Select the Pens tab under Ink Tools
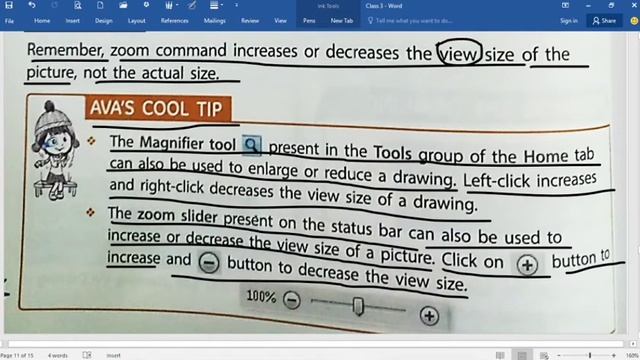 pyautogui.click(x=309, y=21)
